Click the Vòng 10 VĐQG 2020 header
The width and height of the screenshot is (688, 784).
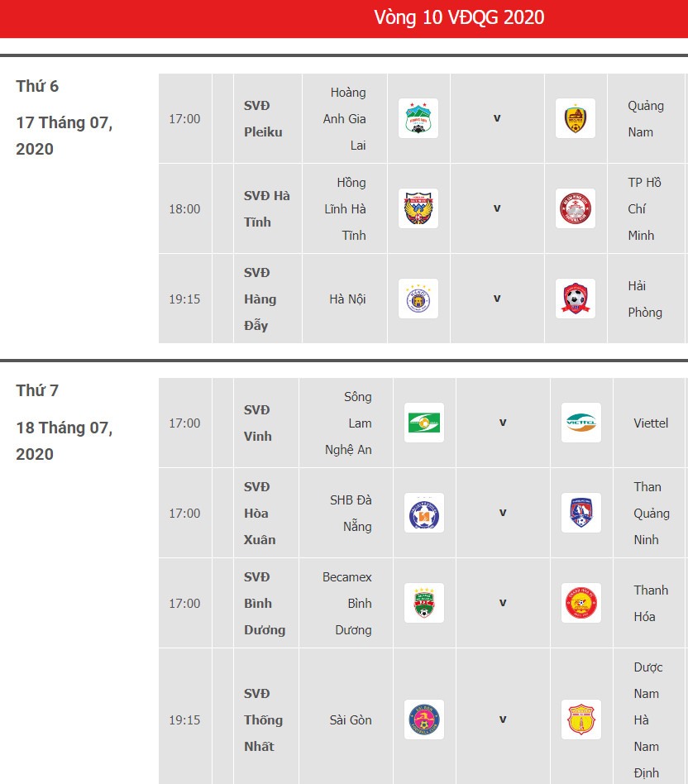pyautogui.click(x=459, y=17)
